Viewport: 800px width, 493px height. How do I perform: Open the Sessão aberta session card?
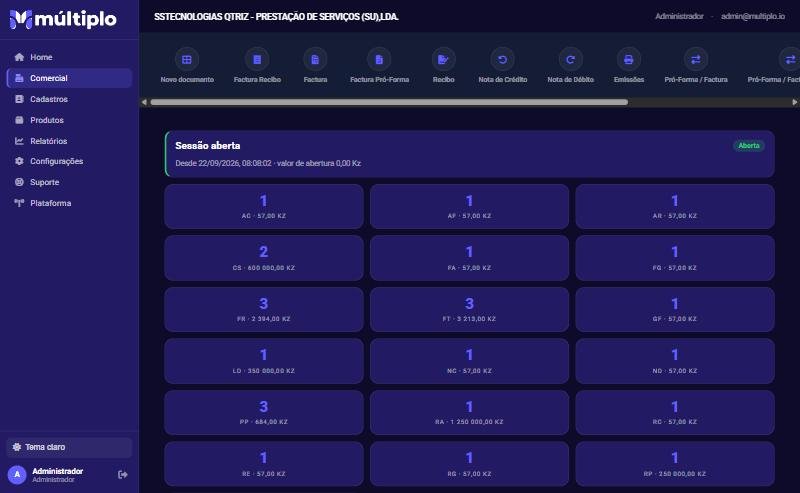click(x=469, y=154)
